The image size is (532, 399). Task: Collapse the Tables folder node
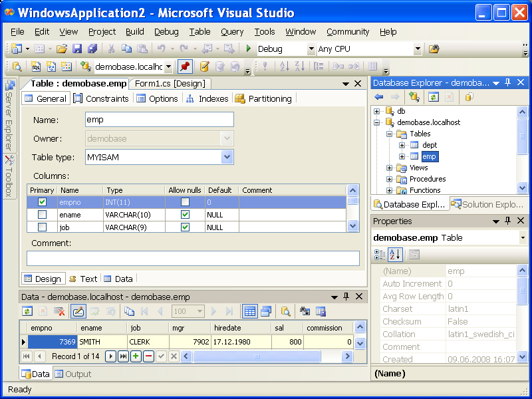(389, 134)
